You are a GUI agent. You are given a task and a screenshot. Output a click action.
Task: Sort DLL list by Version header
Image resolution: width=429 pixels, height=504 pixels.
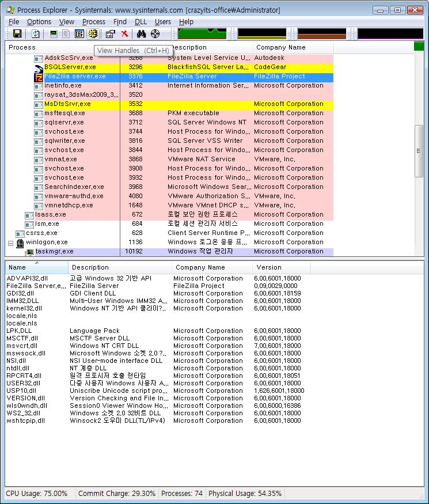coord(282,267)
